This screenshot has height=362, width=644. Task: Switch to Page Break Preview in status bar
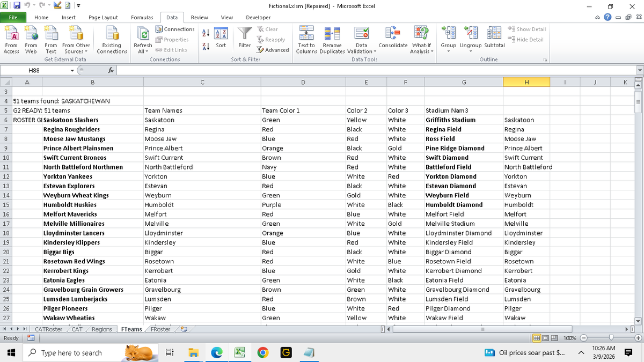(x=555, y=338)
